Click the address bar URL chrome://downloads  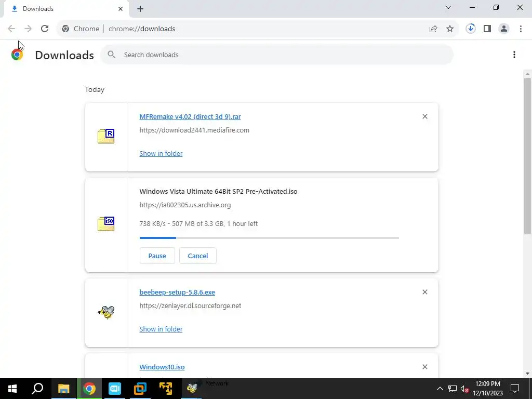(x=142, y=29)
